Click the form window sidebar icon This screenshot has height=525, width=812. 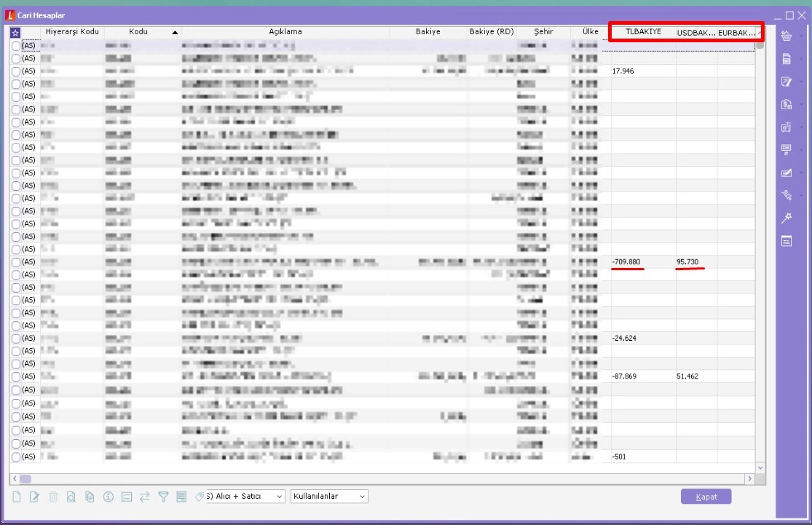tap(787, 241)
